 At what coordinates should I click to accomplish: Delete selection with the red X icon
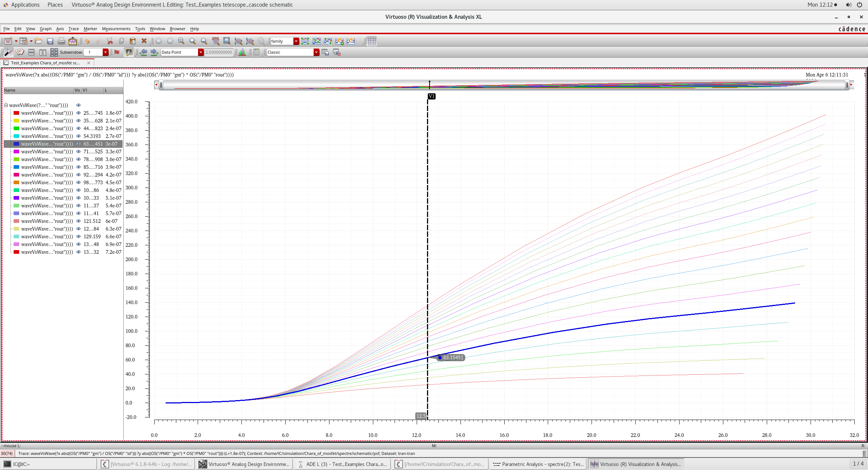click(x=144, y=41)
